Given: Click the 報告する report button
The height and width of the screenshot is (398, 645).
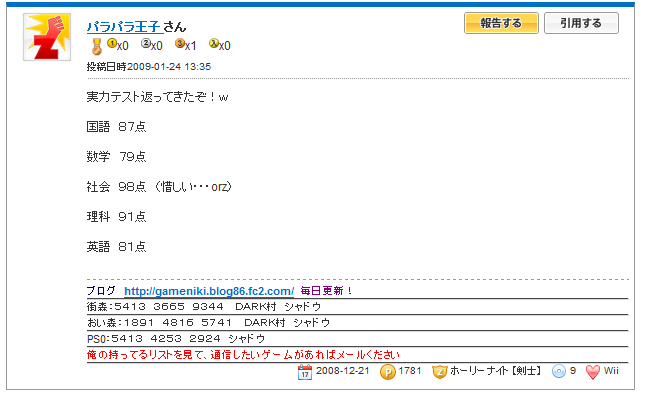Looking at the screenshot, I should coord(501,23).
